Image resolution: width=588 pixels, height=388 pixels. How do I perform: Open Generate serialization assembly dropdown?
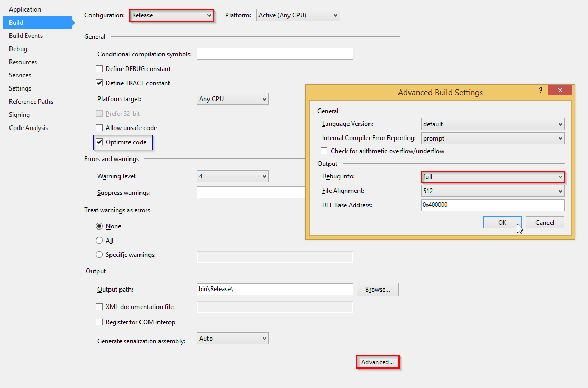233,338
